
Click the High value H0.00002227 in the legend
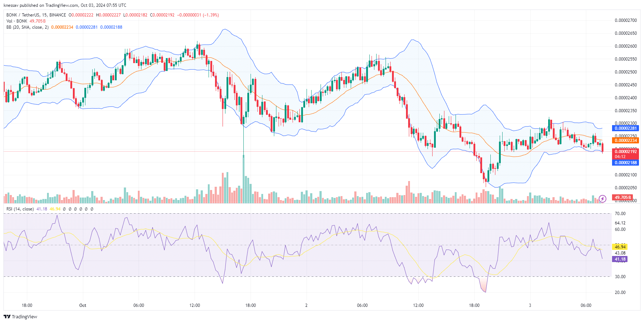click(x=108, y=15)
